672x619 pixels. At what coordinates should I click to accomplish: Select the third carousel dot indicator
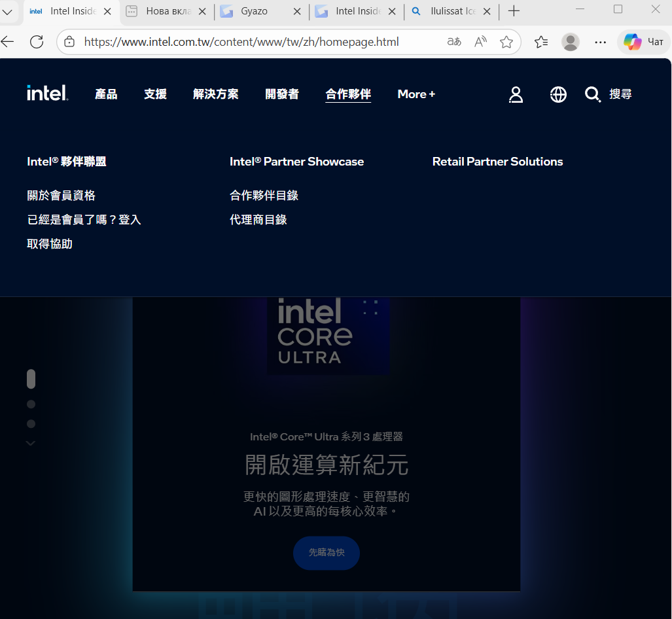[31, 424]
